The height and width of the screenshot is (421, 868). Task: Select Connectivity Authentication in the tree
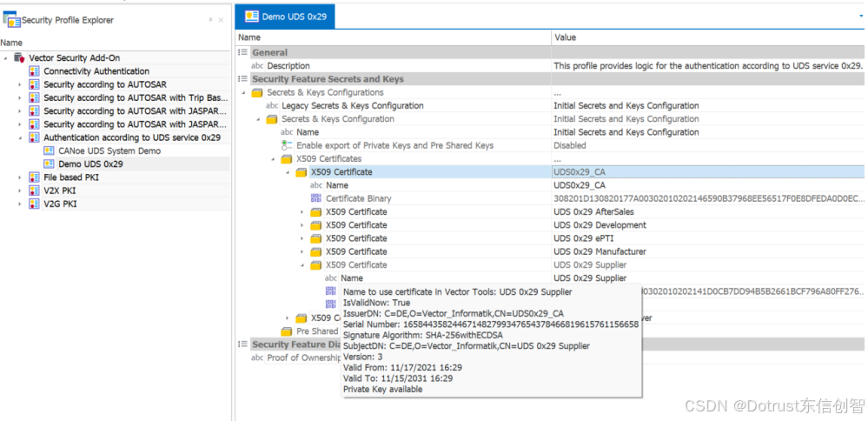point(96,71)
